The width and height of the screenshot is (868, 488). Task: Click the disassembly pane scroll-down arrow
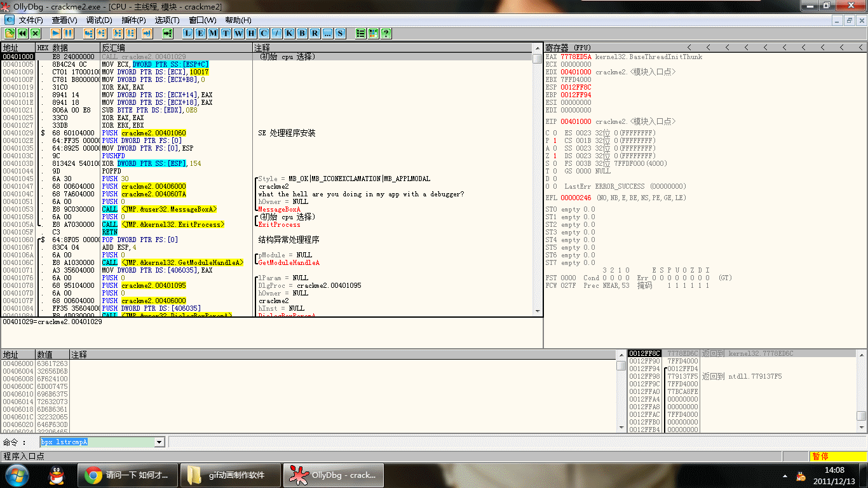click(x=538, y=311)
